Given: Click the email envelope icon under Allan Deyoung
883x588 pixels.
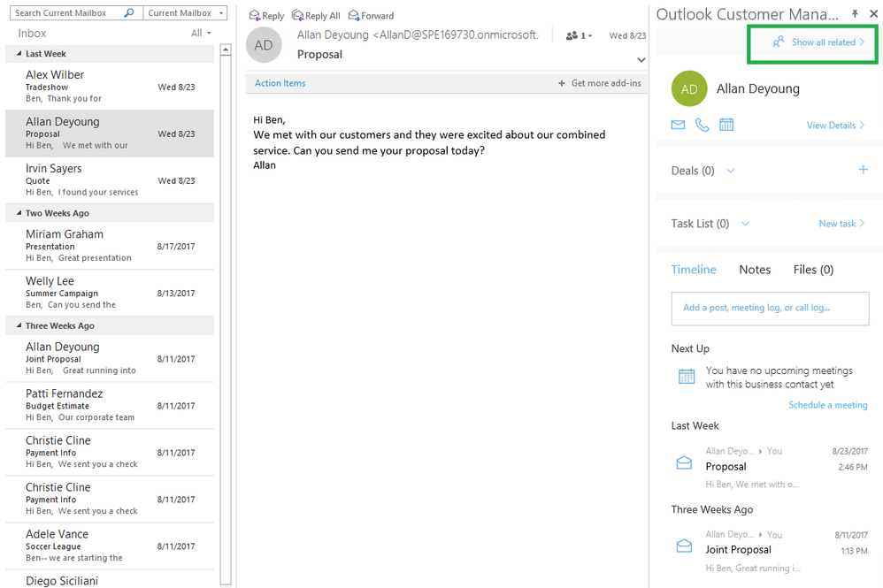Looking at the screenshot, I should click(x=678, y=125).
